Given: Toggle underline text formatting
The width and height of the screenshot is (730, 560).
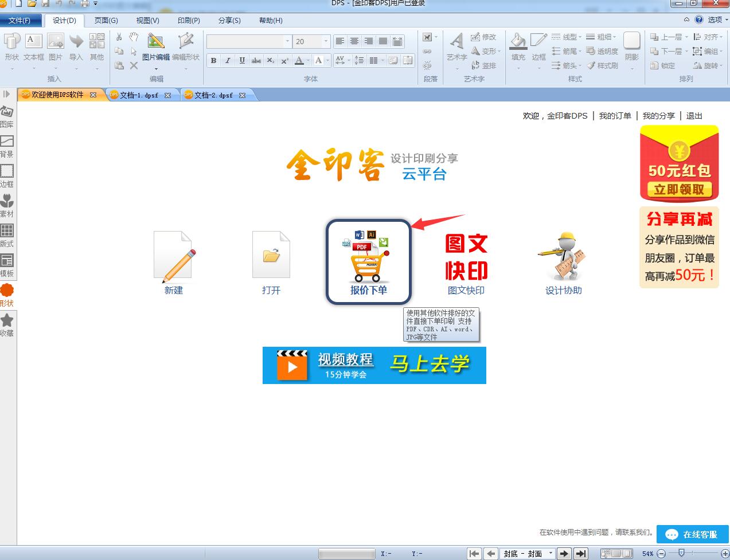Looking at the screenshot, I should [242, 60].
